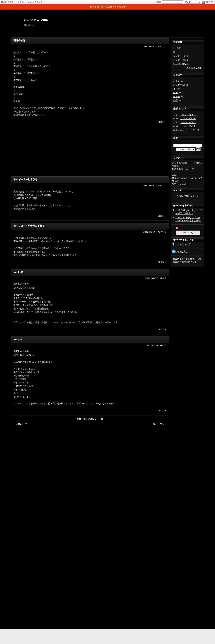The height and width of the screenshot is (644, 215).
Task: Open the 6-912 comment on シレン その２
Action: (188, 126)
